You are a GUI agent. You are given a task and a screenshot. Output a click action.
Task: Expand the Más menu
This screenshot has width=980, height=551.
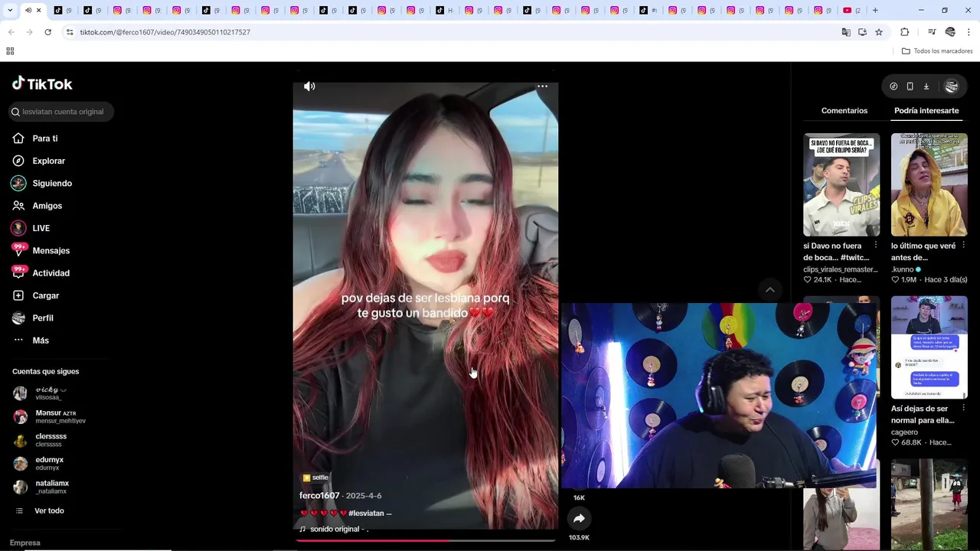tap(31, 341)
